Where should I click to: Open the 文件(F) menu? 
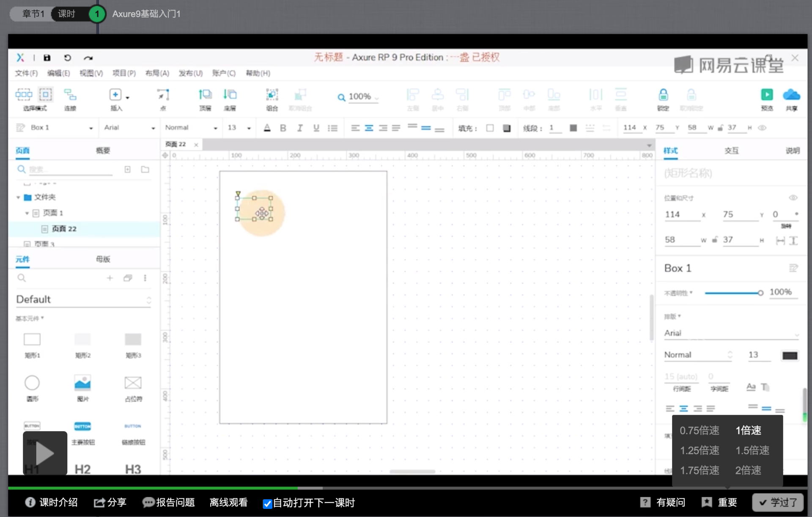[26, 73]
